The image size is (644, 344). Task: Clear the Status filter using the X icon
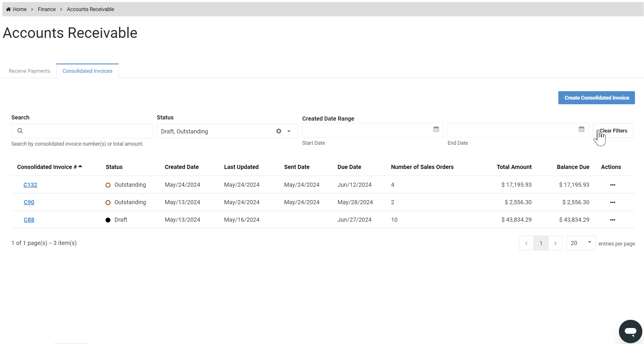[279, 131]
